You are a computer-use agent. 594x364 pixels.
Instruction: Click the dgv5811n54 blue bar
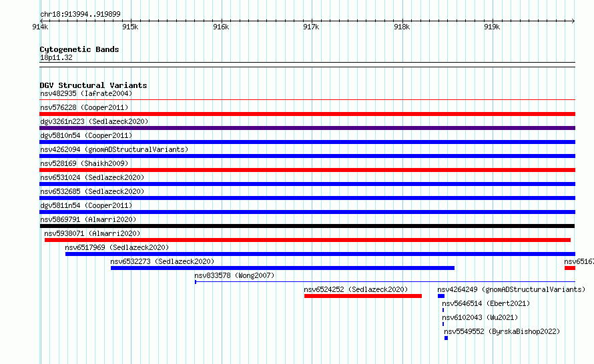307,212
